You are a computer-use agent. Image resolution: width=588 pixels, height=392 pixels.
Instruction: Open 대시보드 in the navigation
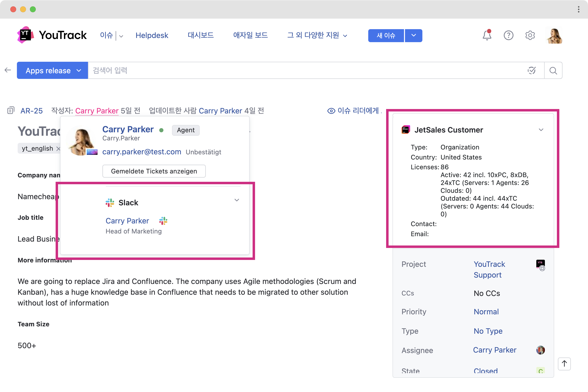pyautogui.click(x=200, y=35)
